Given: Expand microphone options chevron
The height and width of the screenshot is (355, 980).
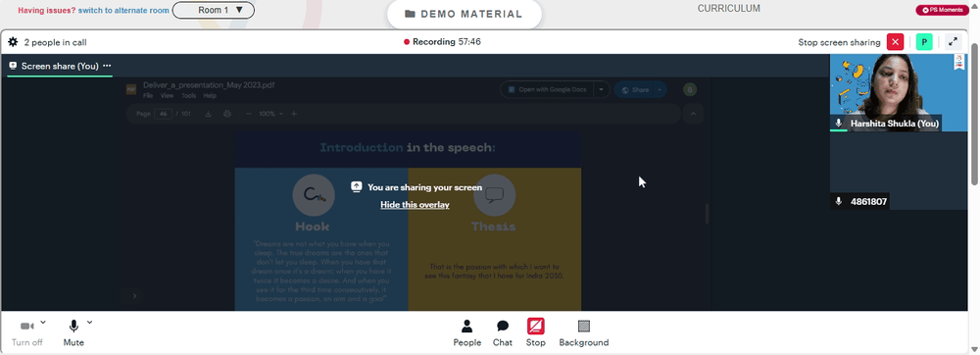Looking at the screenshot, I should 89,323.
